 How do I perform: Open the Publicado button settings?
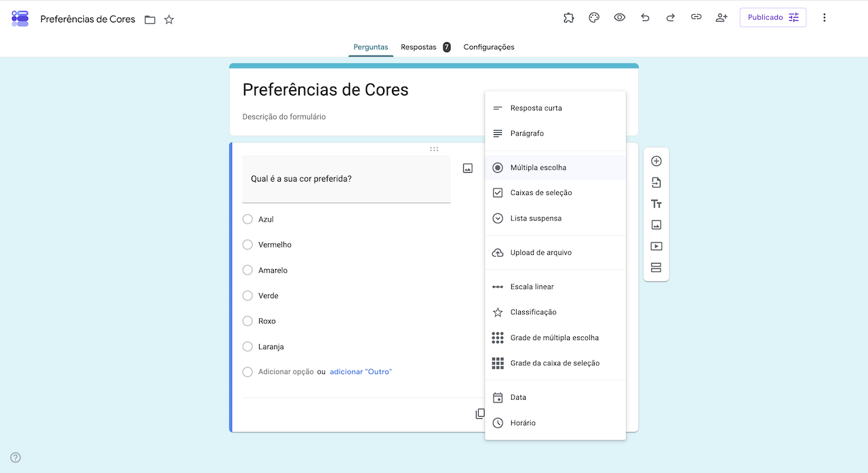773,18
